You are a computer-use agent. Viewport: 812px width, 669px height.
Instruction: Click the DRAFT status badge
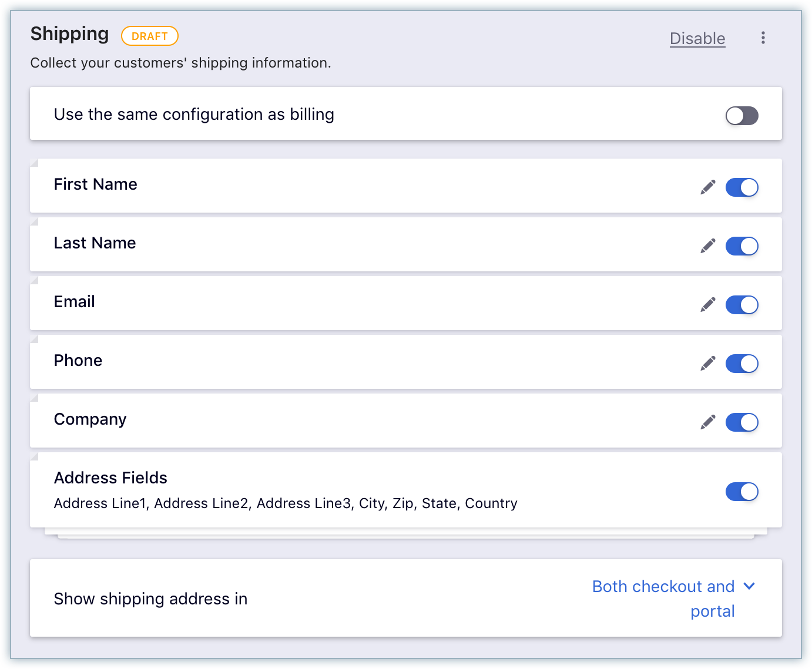150,36
